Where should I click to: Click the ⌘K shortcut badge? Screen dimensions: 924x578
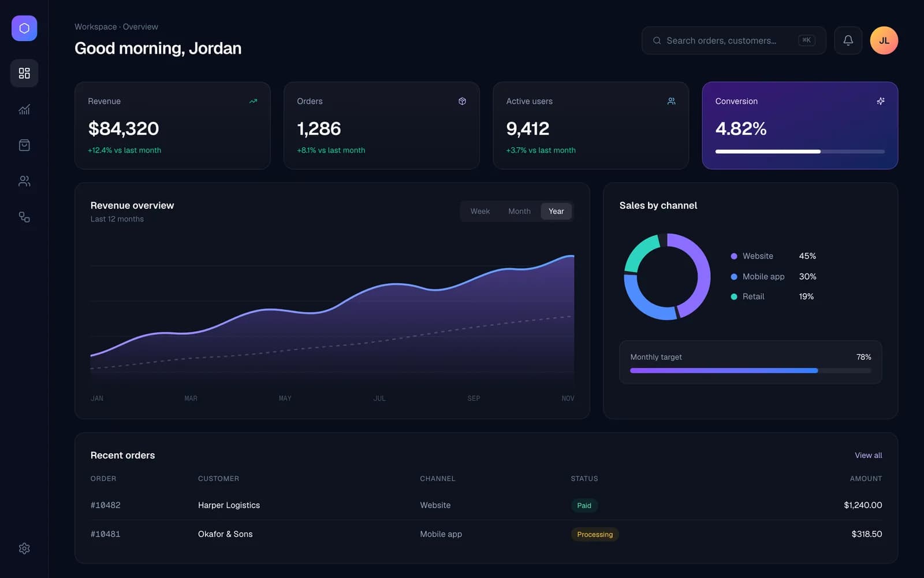[x=807, y=40]
